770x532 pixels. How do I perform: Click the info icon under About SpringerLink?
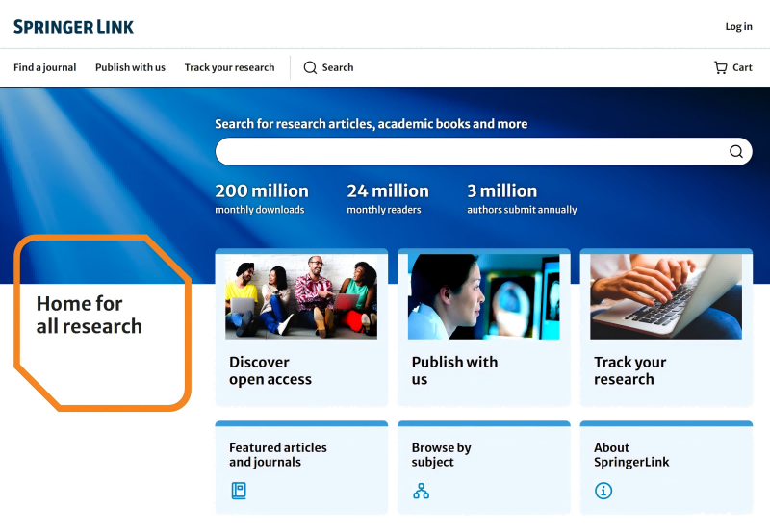[603, 491]
